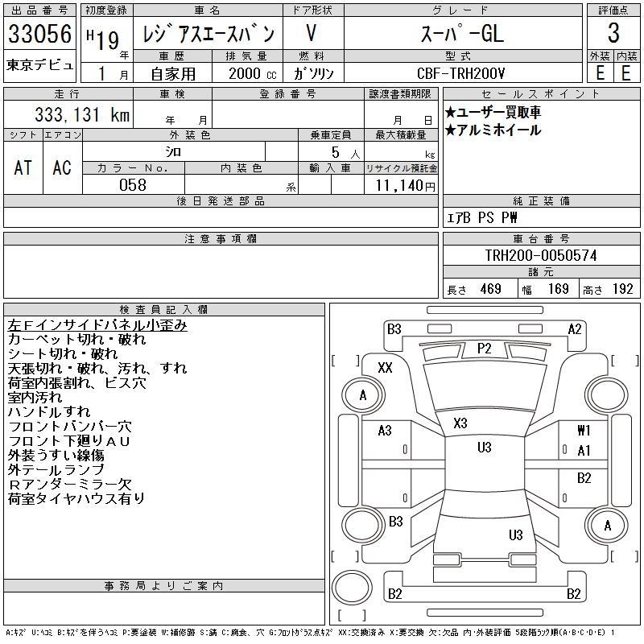Select the overall grade score 3
This screenshot has width=644, height=644.
[x=613, y=34]
